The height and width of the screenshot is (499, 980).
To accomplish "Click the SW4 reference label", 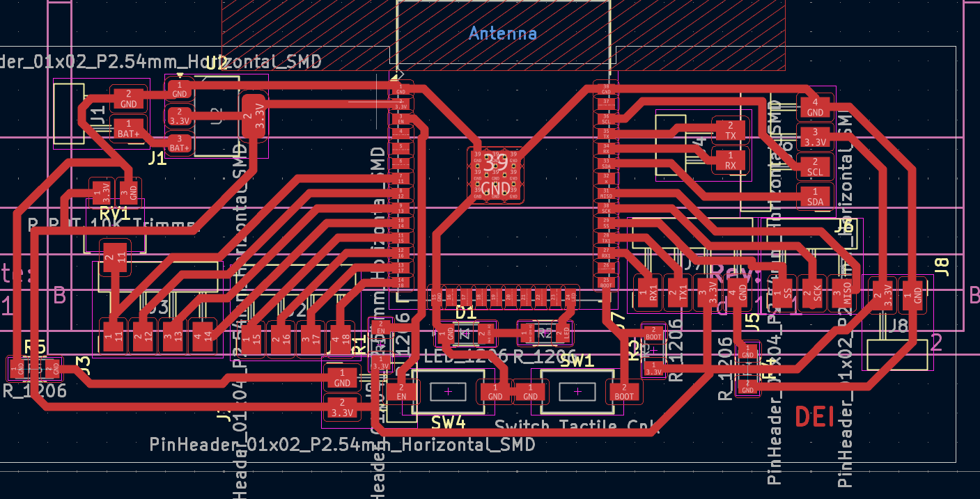I will [448, 422].
